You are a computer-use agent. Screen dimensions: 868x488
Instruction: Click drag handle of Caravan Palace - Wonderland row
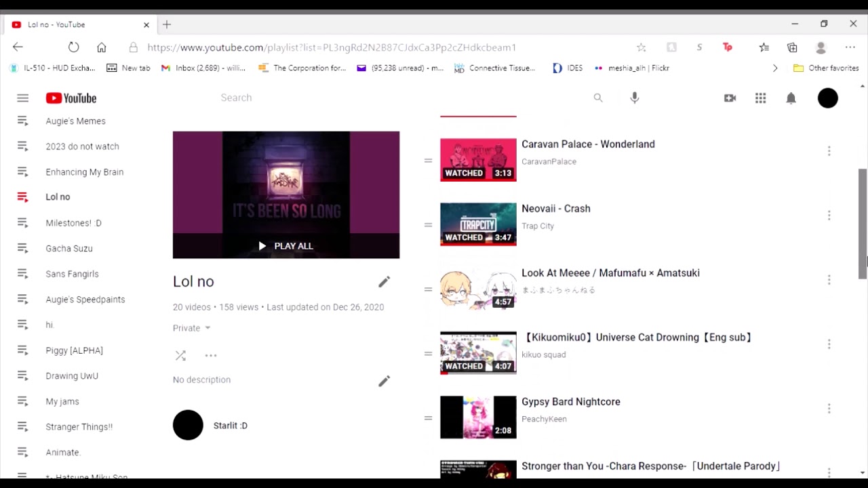click(428, 161)
